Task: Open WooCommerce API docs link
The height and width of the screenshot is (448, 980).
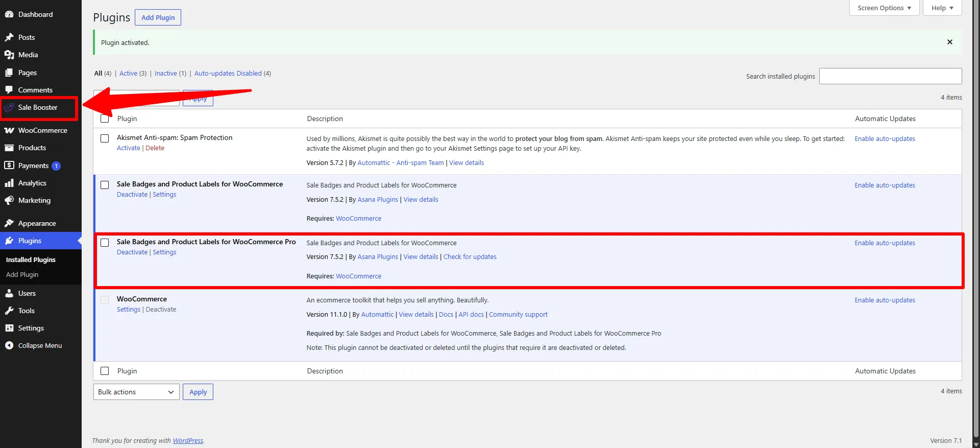Action: point(471,315)
